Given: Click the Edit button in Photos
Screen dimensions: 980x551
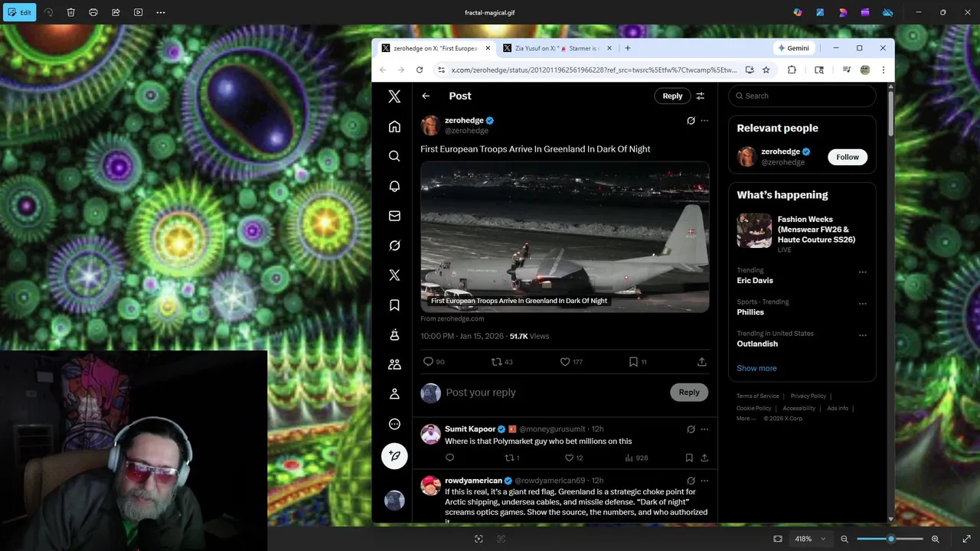Looking at the screenshot, I should pyautogui.click(x=19, y=12).
